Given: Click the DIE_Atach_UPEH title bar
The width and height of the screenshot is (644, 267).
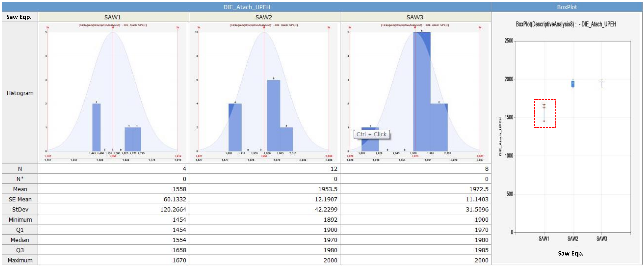Looking at the screenshot, I should 247,7.
